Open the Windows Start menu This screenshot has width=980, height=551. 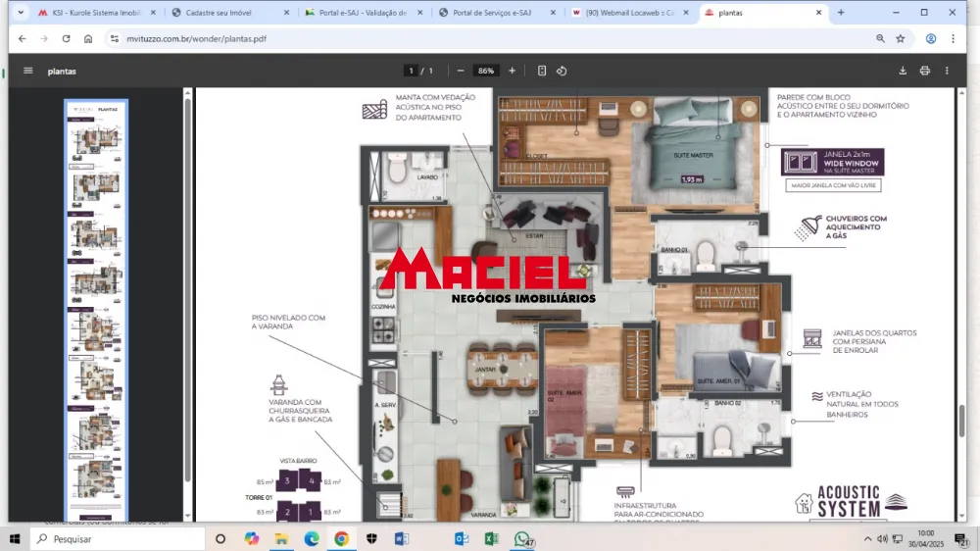point(15,538)
